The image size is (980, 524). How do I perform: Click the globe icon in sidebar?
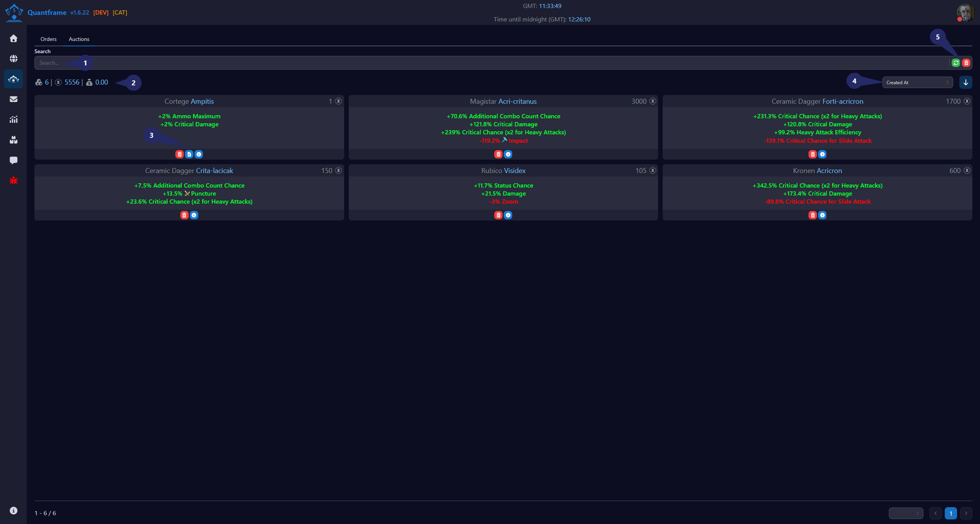[13, 59]
